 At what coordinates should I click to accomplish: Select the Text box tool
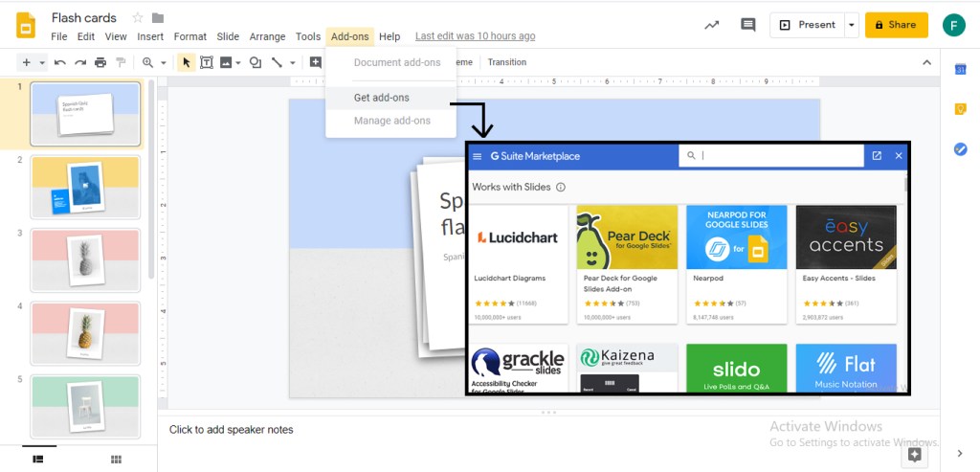click(206, 62)
